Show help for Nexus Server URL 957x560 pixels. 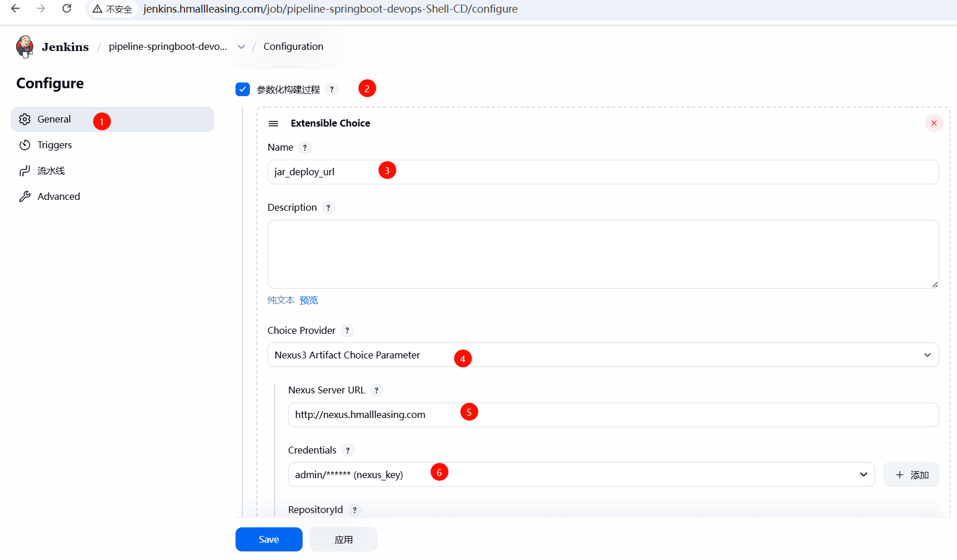click(x=376, y=391)
